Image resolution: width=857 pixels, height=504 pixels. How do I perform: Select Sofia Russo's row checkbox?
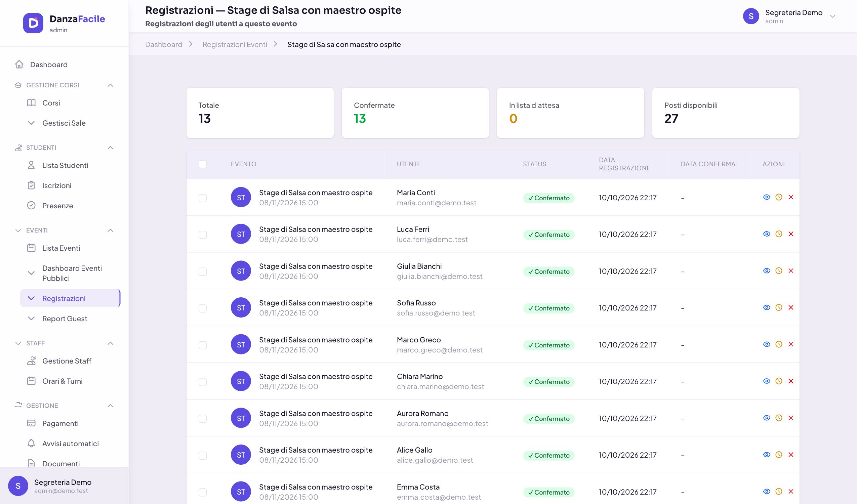click(203, 308)
